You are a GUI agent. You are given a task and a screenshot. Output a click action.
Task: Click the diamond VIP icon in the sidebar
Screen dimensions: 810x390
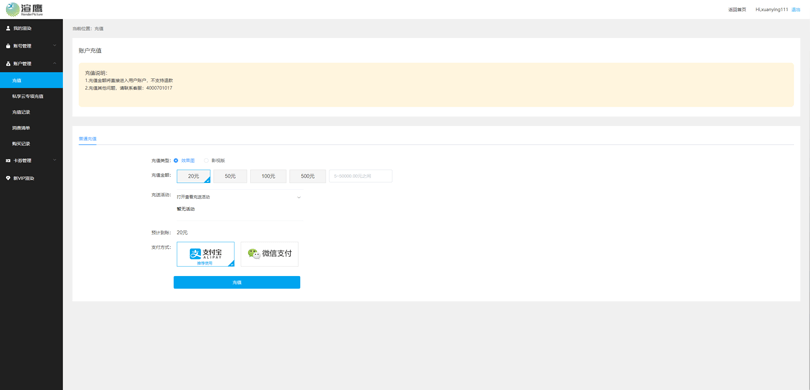8,178
